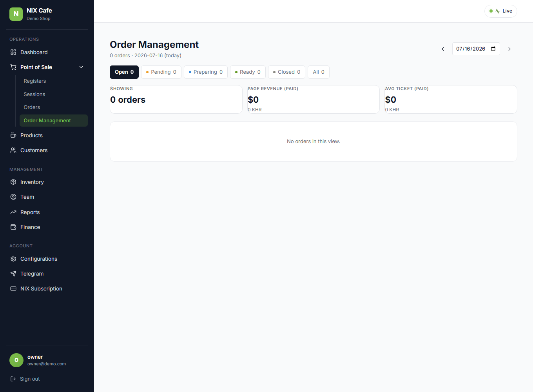Click the NIX Subscription card icon
This screenshot has height=392, width=533.
13,289
